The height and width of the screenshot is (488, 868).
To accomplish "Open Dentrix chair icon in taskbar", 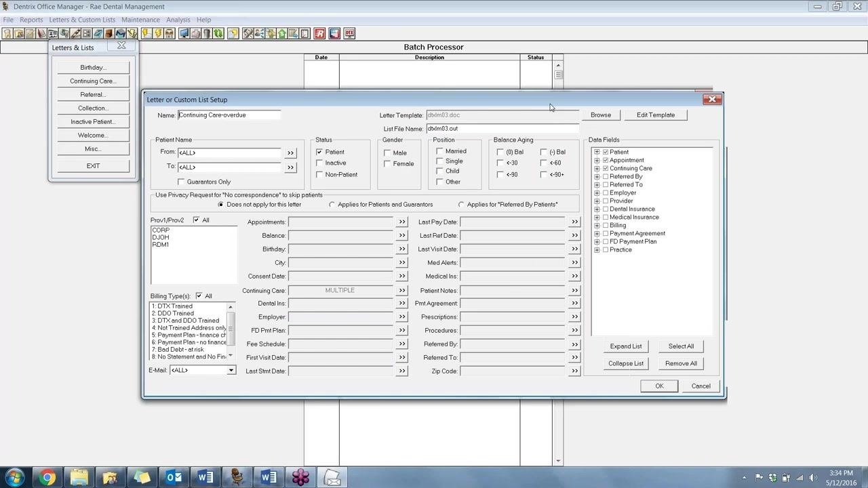I will coord(237,477).
